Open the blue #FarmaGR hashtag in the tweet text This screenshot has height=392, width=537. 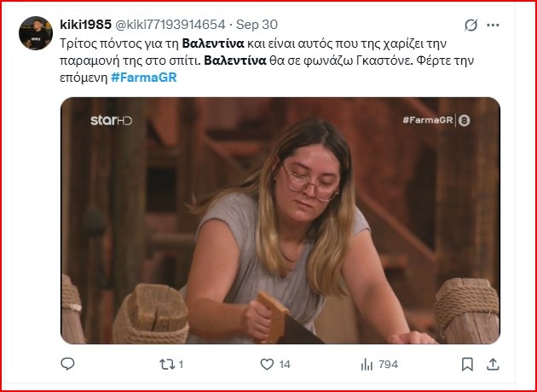click(144, 78)
